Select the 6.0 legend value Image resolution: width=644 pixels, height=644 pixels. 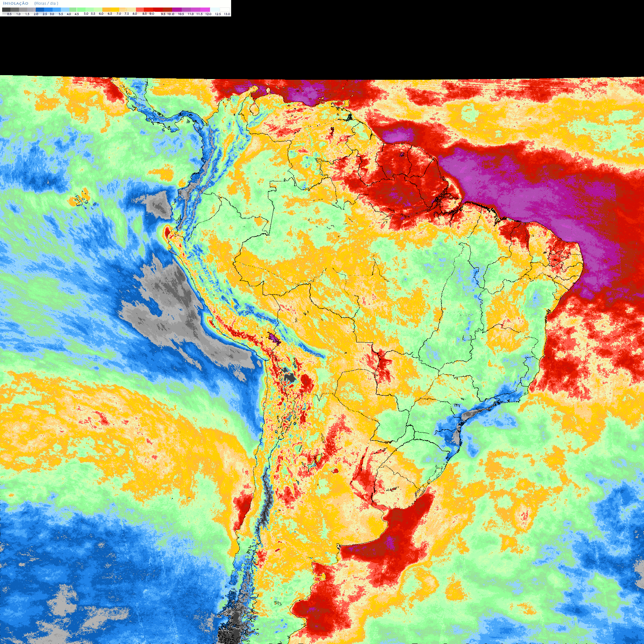point(101,14)
